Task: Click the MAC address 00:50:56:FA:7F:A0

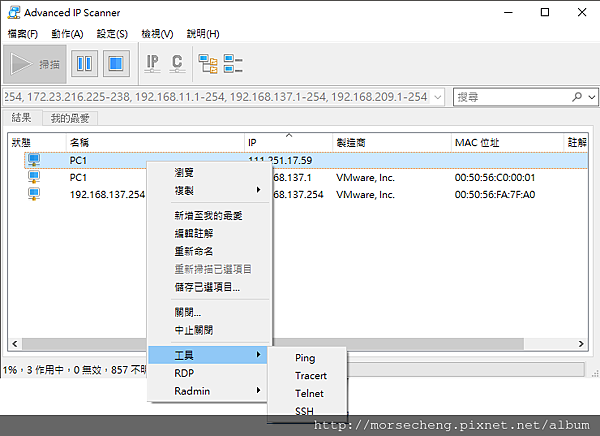Action: (495, 194)
